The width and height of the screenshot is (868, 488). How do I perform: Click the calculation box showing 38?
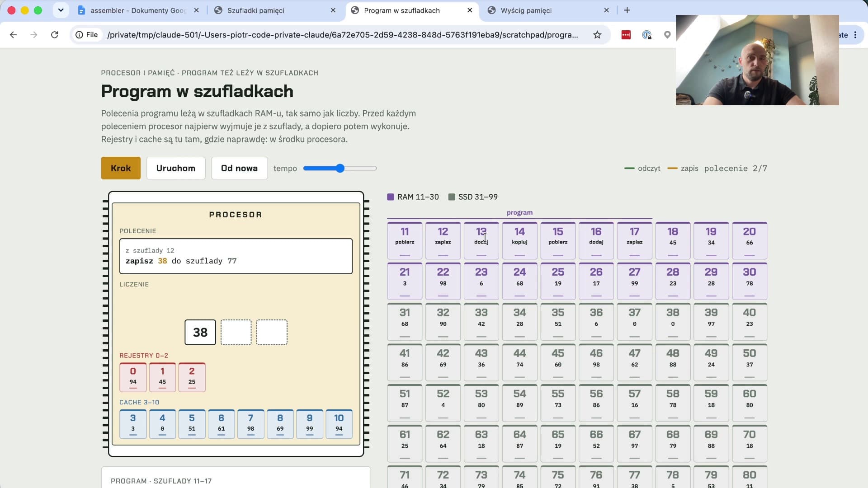(x=200, y=333)
